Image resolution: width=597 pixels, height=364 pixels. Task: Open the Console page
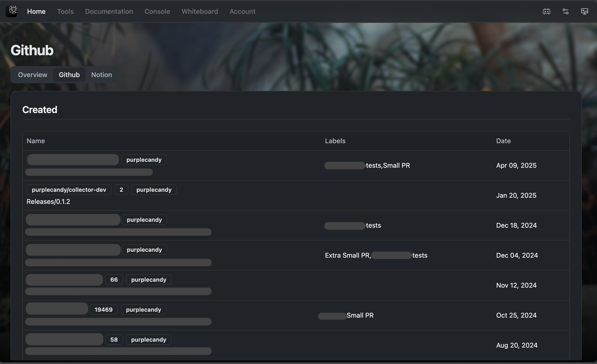click(x=157, y=11)
